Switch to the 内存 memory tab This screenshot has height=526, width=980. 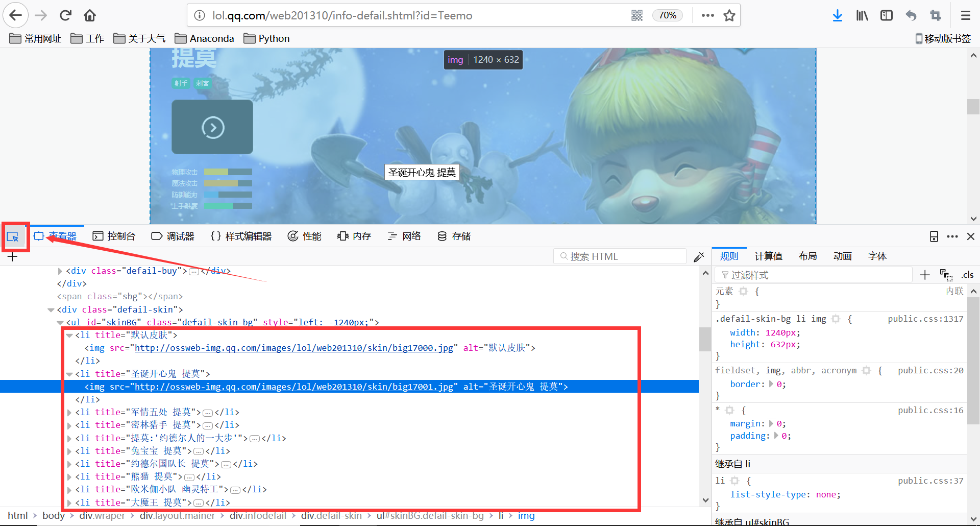click(x=354, y=236)
